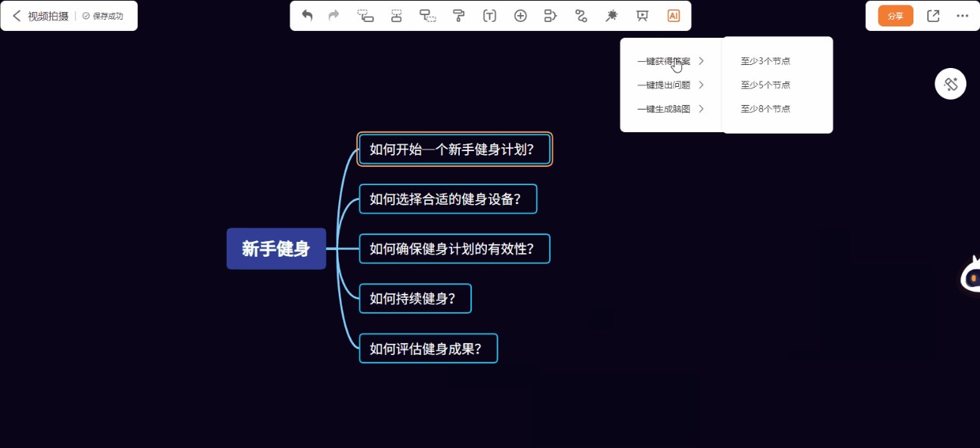Select the format painter roller icon
Screen dimensions: 980x448
[458, 16]
